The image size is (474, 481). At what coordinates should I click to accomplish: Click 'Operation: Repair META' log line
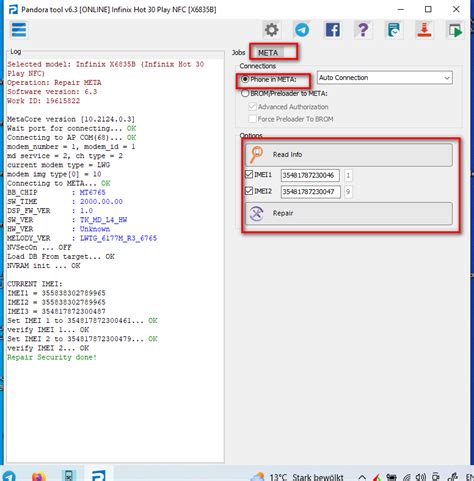54,83
